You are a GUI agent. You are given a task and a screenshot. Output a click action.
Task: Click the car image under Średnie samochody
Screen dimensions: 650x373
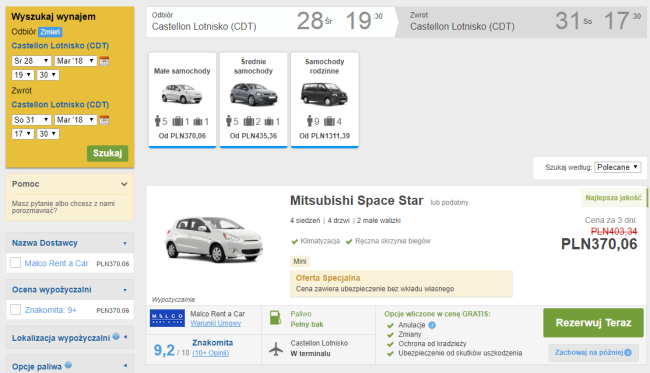tap(253, 94)
